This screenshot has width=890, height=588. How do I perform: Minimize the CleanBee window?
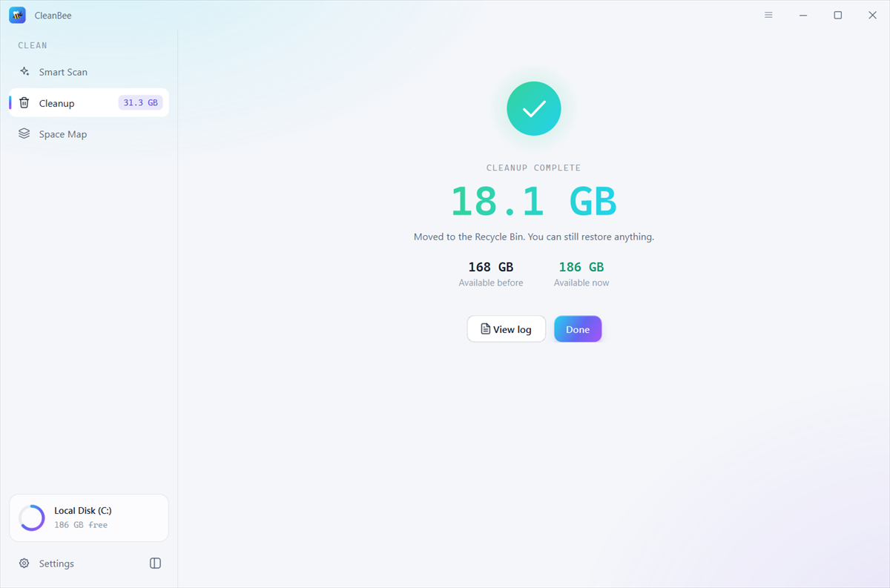click(803, 15)
